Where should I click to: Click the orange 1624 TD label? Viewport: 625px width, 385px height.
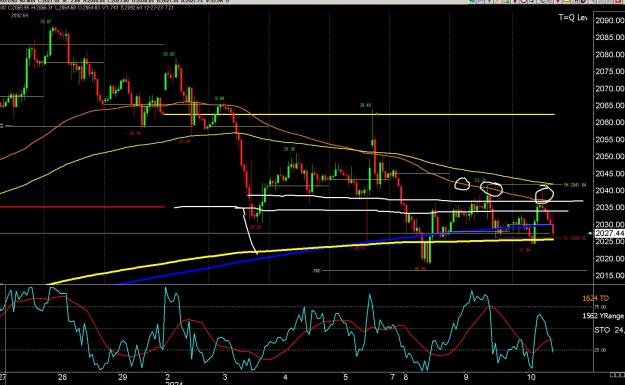(596, 298)
